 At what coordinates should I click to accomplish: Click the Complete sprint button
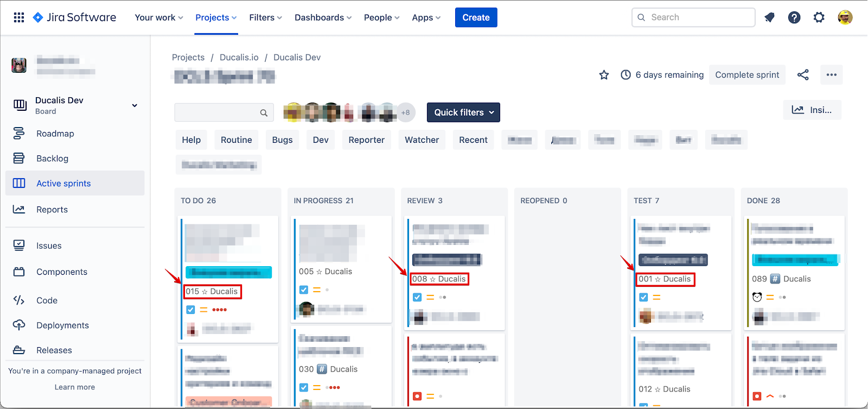click(x=747, y=75)
